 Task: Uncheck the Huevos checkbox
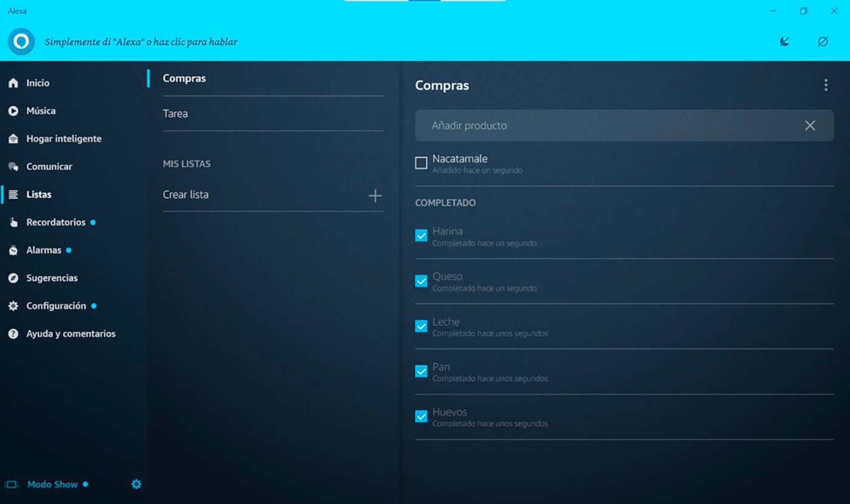pos(421,416)
